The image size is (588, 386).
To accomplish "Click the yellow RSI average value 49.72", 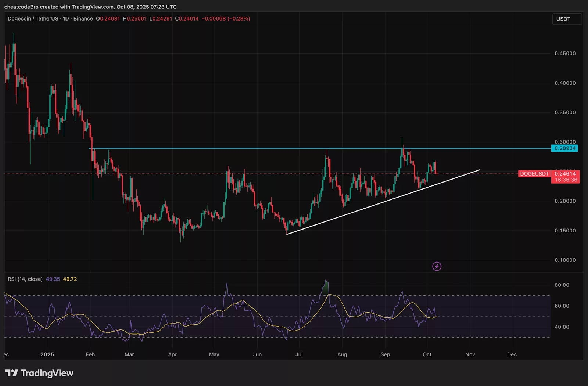I will (x=69, y=279).
